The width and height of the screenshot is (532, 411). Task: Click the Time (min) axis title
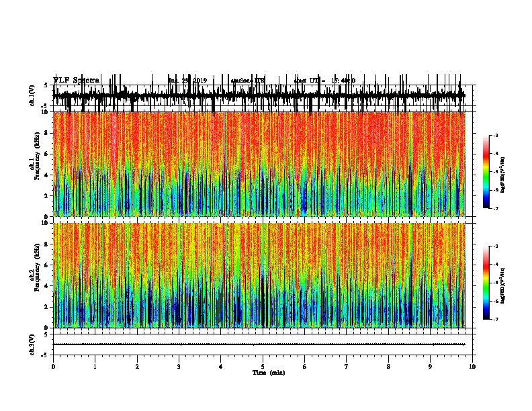pyautogui.click(x=269, y=373)
